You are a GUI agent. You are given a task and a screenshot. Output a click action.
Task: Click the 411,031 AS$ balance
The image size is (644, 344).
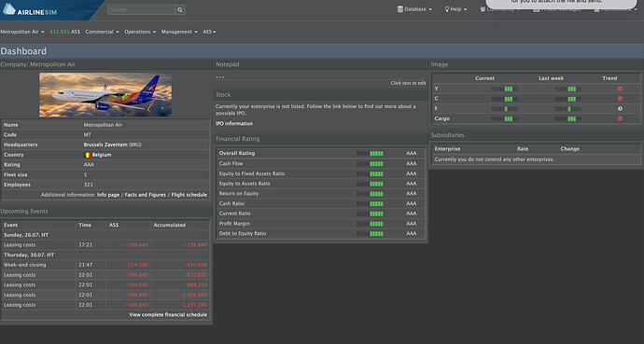tap(65, 32)
